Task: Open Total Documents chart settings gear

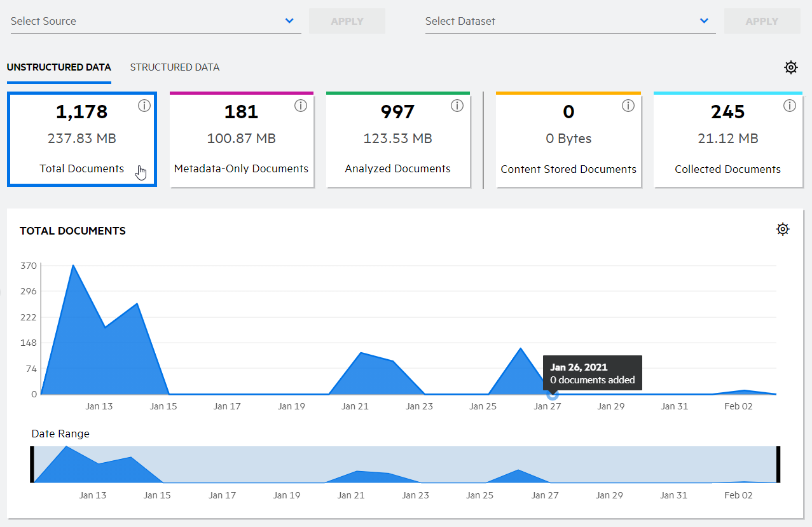Action: (783, 229)
